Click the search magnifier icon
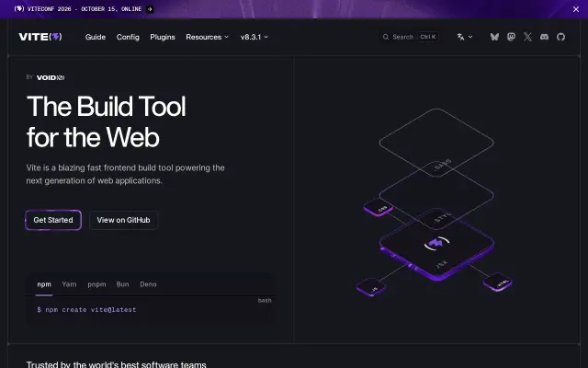Image resolution: width=588 pixels, height=368 pixels. tap(386, 37)
